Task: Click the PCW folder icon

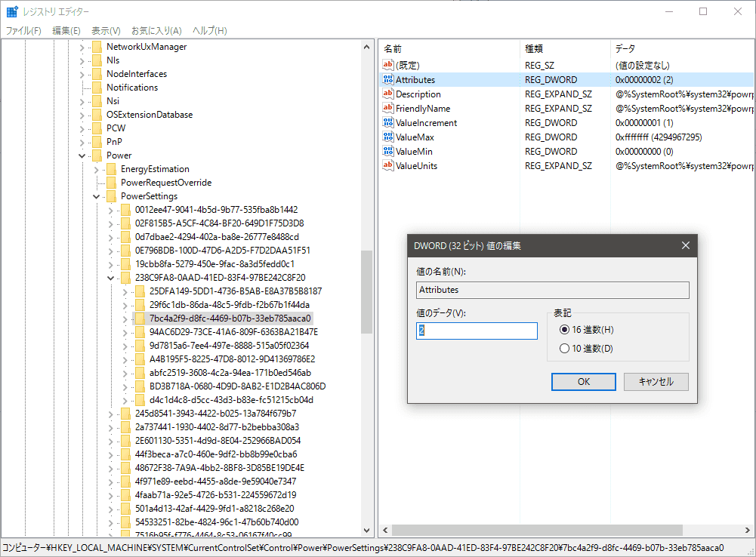Action: [x=97, y=128]
